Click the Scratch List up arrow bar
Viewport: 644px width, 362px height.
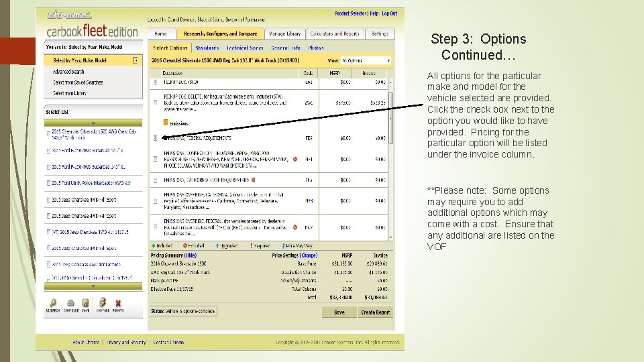pyautogui.click(x=93, y=123)
